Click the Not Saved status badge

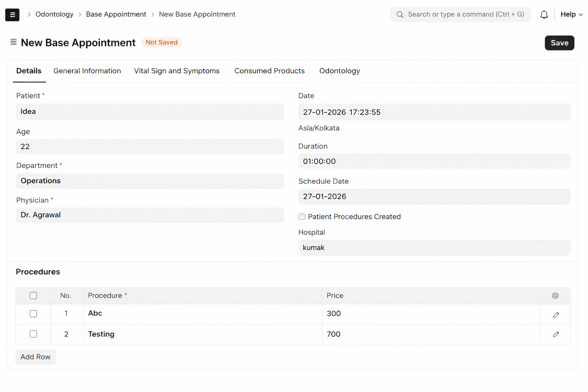162,42
